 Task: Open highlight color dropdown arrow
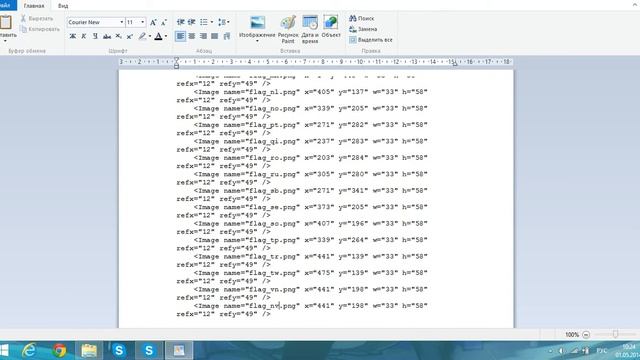click(150, 36)
